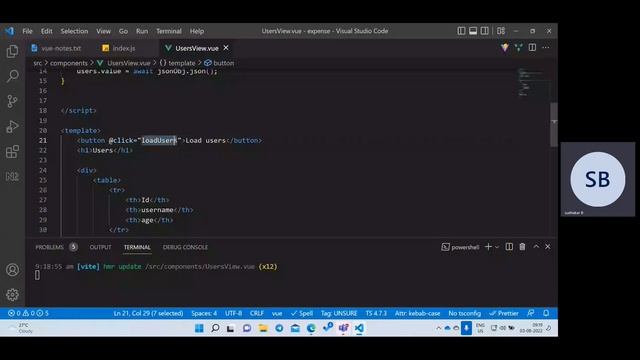Toggle the bottom panel layout icon
The width and height of the screenshot is (640, 360).
click(x=473, y=31)
